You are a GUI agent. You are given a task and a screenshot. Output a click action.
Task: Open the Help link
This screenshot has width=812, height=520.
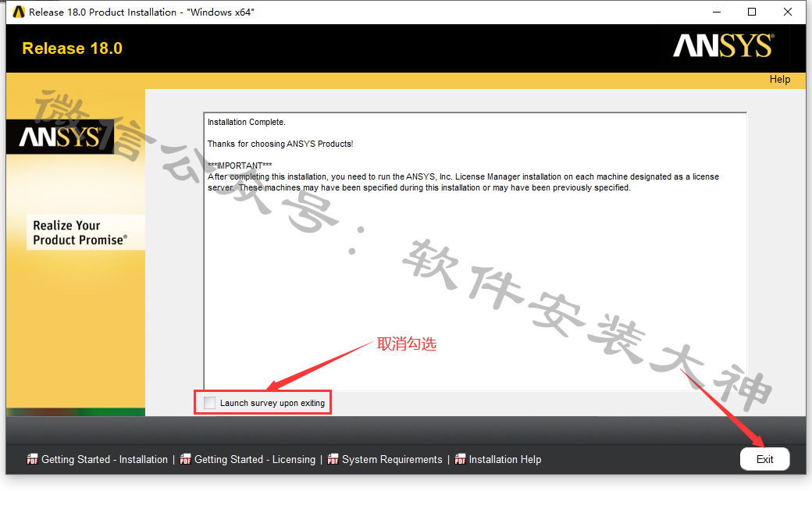(x=779, y=79)
